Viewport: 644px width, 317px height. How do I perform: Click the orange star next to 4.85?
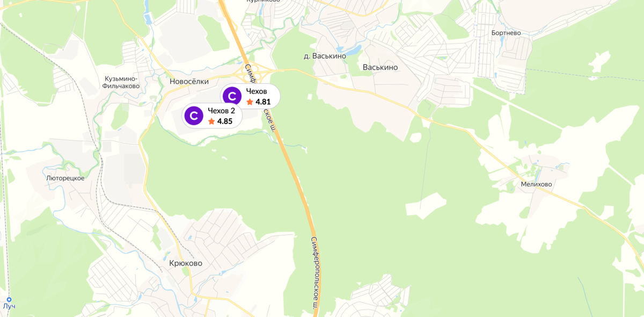point(211,121)
